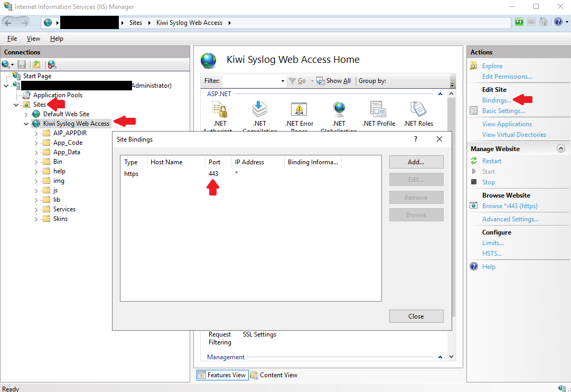Open the .NET Error Pages feature
The height and width of the screenshot is (392, 571).
click(299, 111)
